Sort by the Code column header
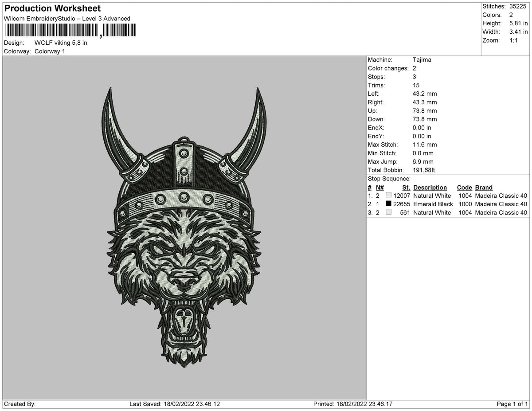 pyautogui.click(x=464, y=187)
